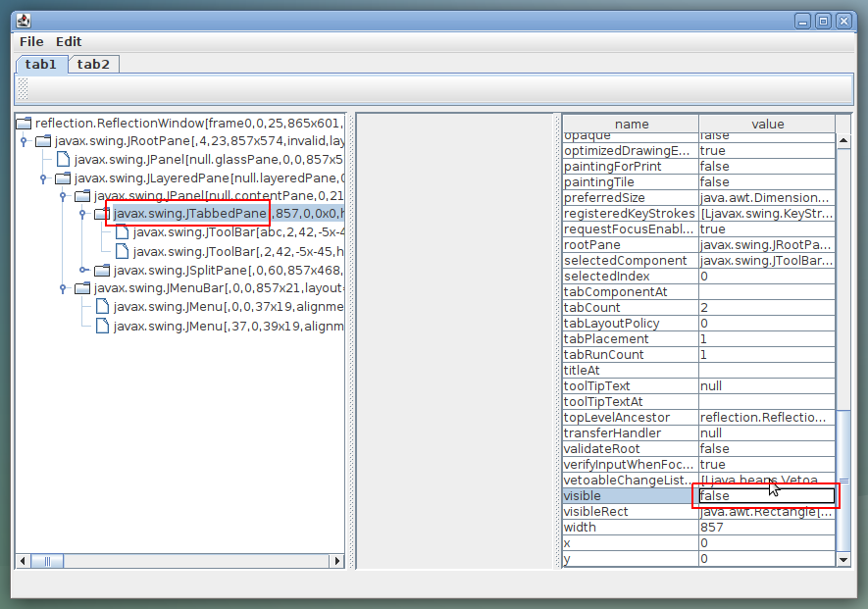Click the 'paintingTile' property name

[x=599, y=182]
